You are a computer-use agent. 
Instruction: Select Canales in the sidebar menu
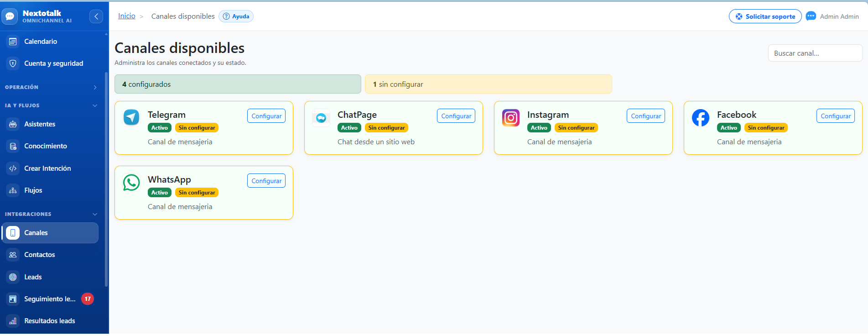[50, 233]
